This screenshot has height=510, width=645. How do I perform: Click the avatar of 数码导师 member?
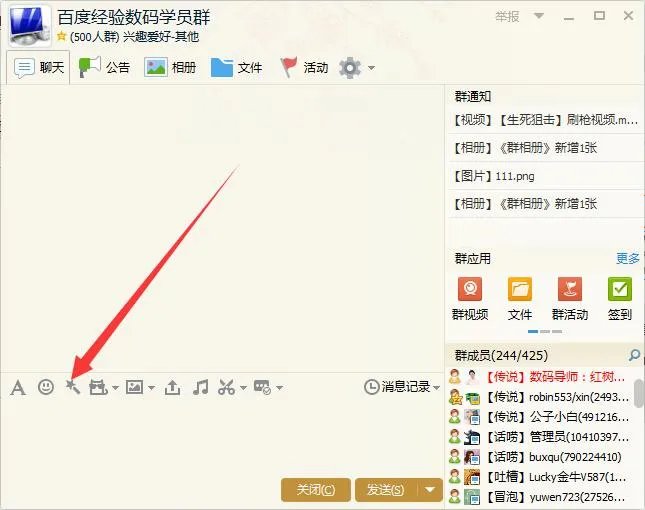tap(473, 376)
